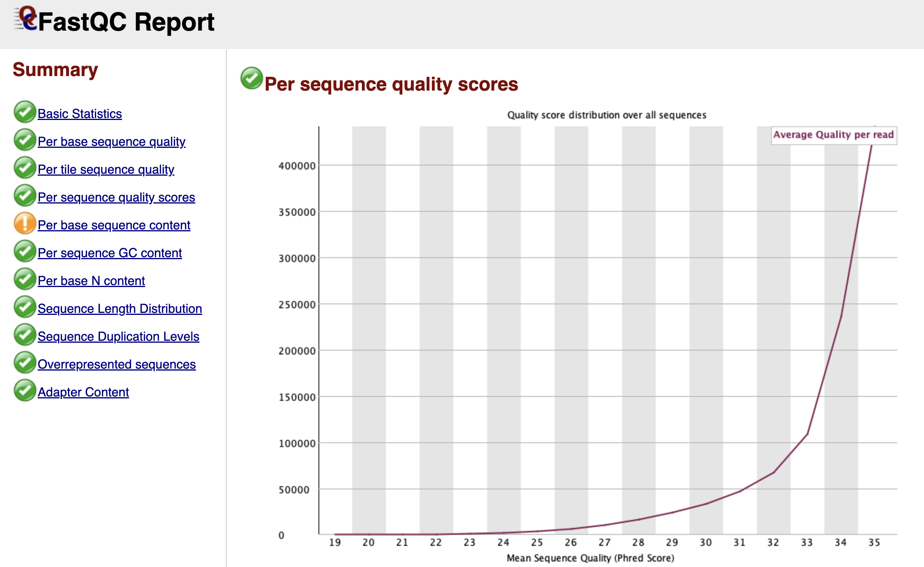Image resolution: width=924 pixels, height=567 pixels.
Task: Click the orange warning icon beside Per base sequence content
Action: point(24,224)
